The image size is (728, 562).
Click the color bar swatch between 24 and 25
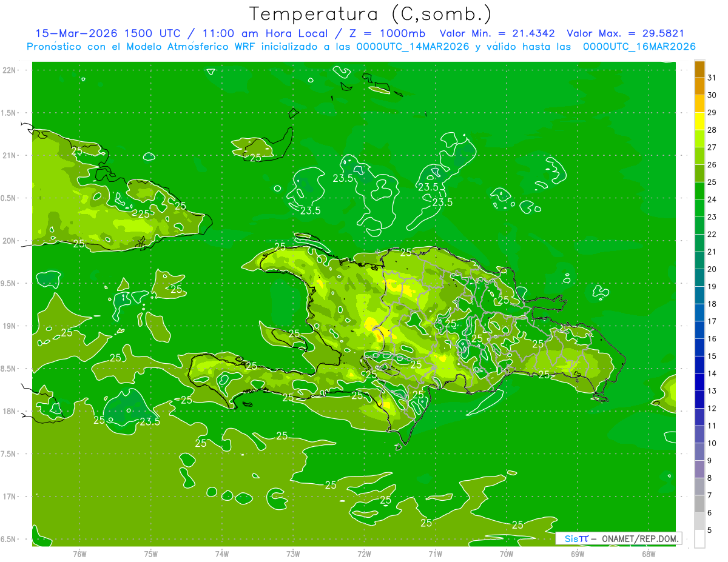(699, 191)
